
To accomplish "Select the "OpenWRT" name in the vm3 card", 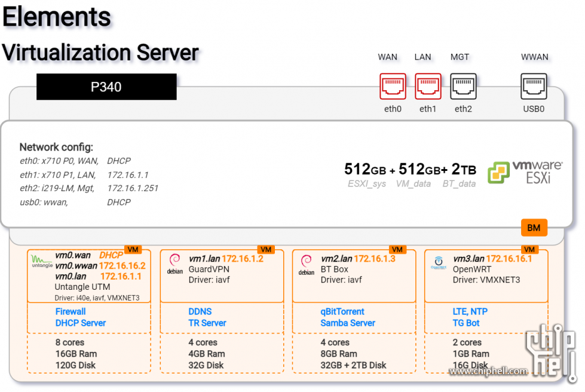I will pos(472,269).
